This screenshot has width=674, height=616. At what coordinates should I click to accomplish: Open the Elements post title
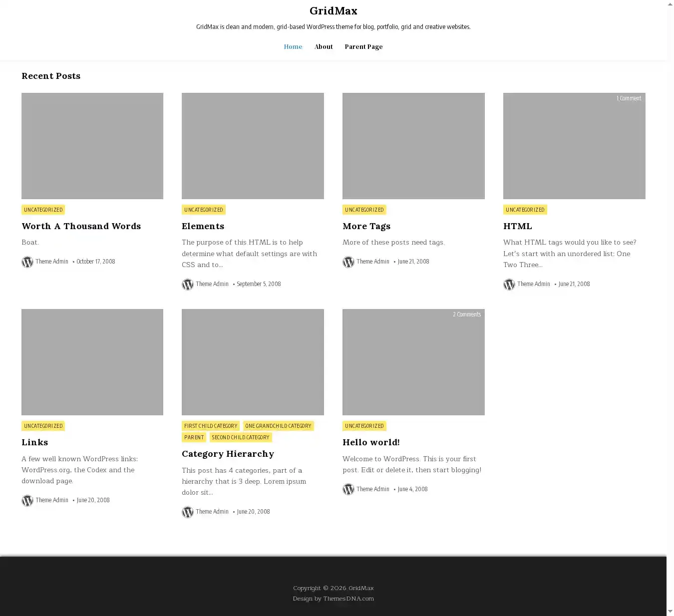coord(203,226)
